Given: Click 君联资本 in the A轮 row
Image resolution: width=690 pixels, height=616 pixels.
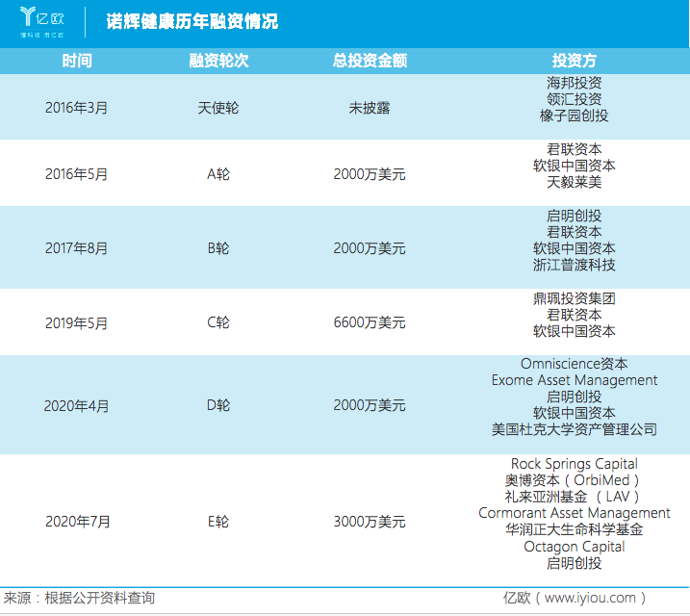Looking at the screenshot, I should [x=575, y=149].
